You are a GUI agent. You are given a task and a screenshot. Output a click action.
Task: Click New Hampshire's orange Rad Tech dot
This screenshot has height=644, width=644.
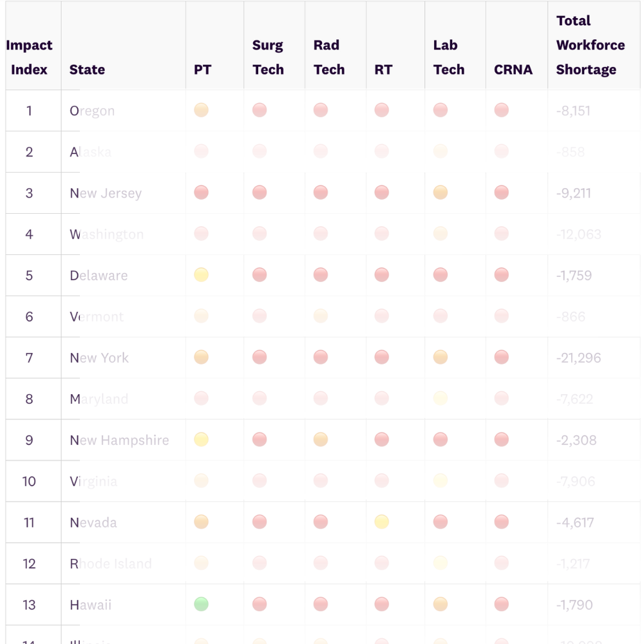click(x=321, y=439)
